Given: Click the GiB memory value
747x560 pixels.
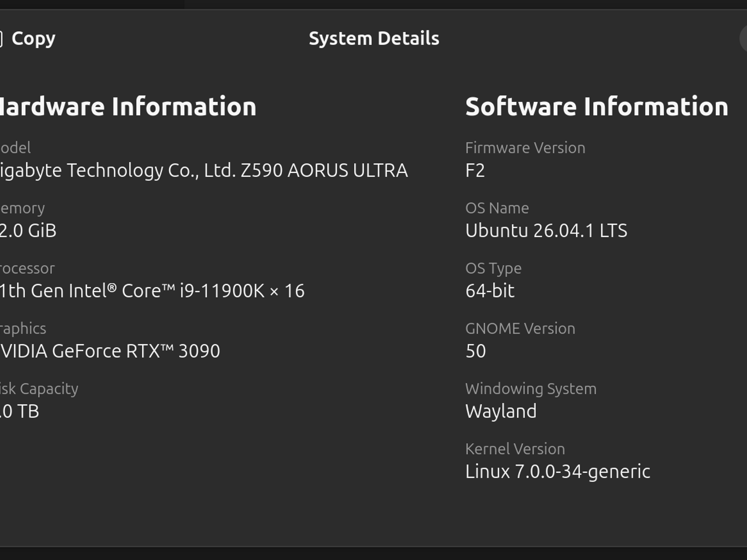Looking at the screenshot, I should 28,231.
